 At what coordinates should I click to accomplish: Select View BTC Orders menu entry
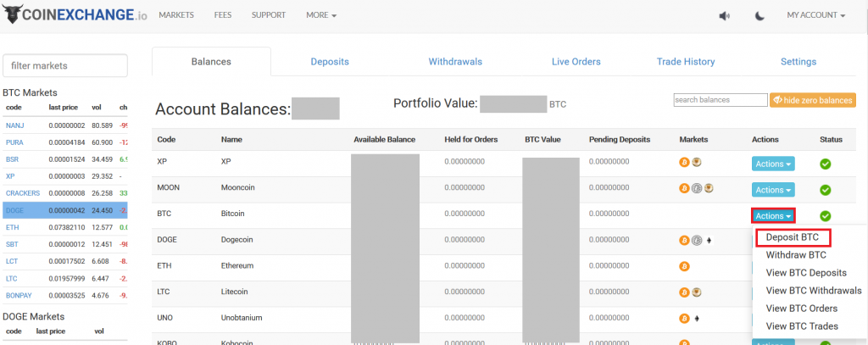[802, 308]
